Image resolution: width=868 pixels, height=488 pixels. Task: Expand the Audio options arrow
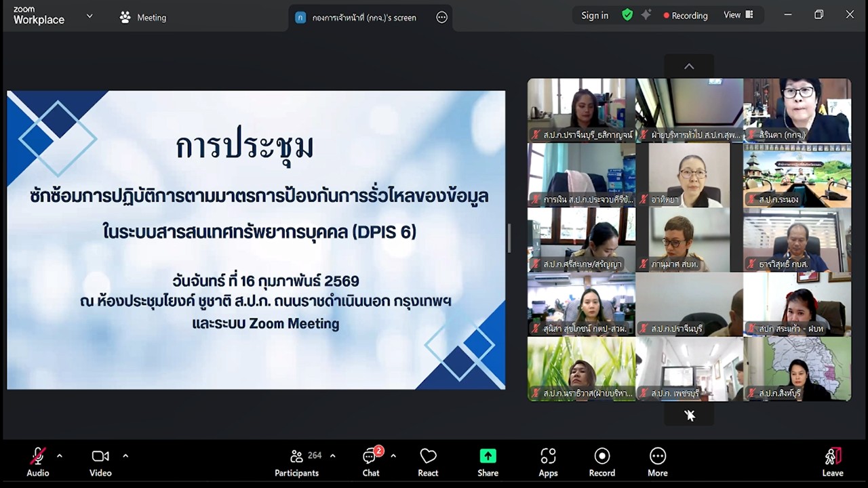coord(58,455)
